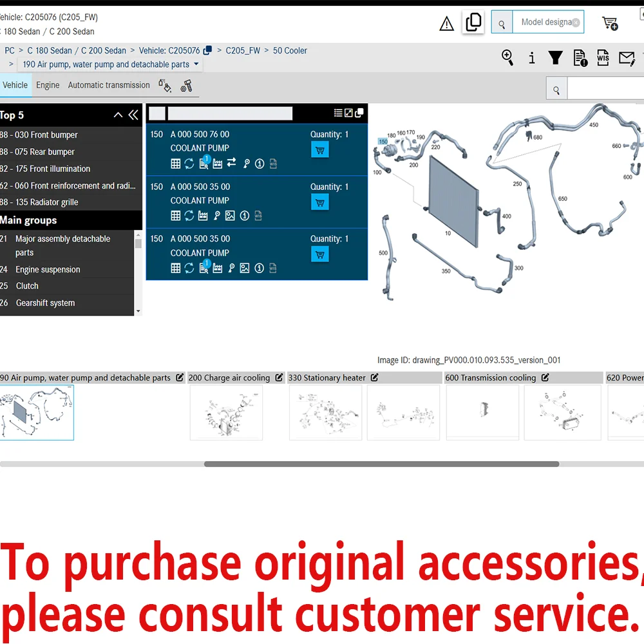Open the 200 Charge air cooling thumbnail
The image size is (644, 644).
tap(226, 412)
